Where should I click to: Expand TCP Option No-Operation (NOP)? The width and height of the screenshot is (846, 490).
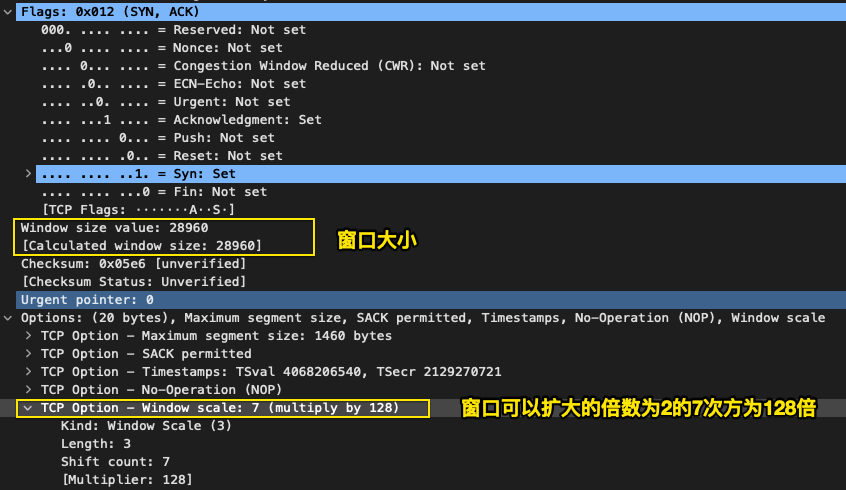[x=28, y=390]
